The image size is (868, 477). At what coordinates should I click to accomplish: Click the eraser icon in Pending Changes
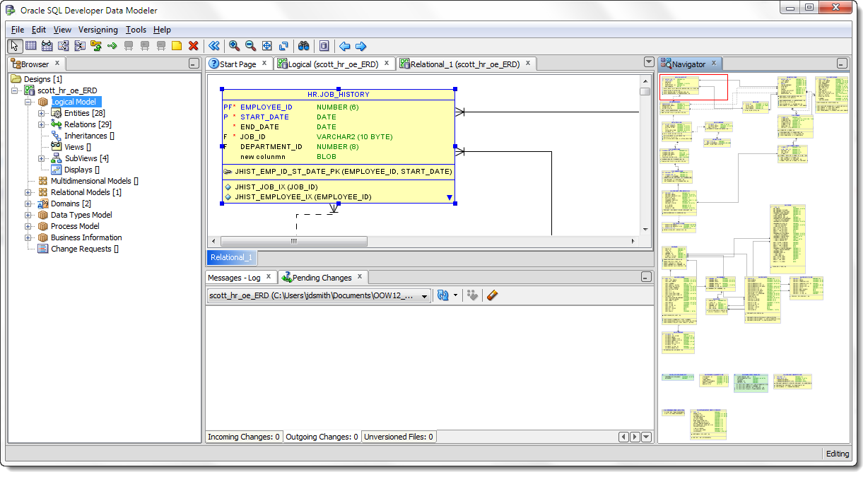pos(493,295)
